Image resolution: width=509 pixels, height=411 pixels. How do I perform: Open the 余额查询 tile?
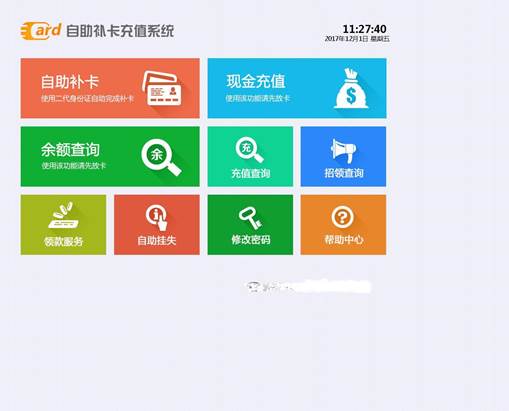110,156
